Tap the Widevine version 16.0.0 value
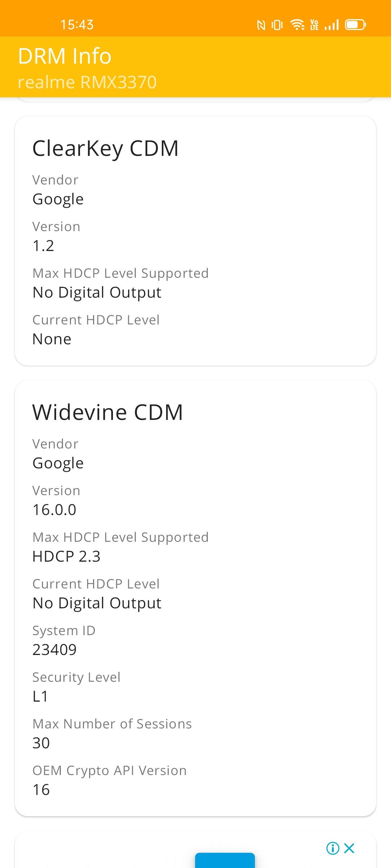Image resolution: width=391 pixels, height=868 pixels. pyautogui.click(x=54, y=510)
